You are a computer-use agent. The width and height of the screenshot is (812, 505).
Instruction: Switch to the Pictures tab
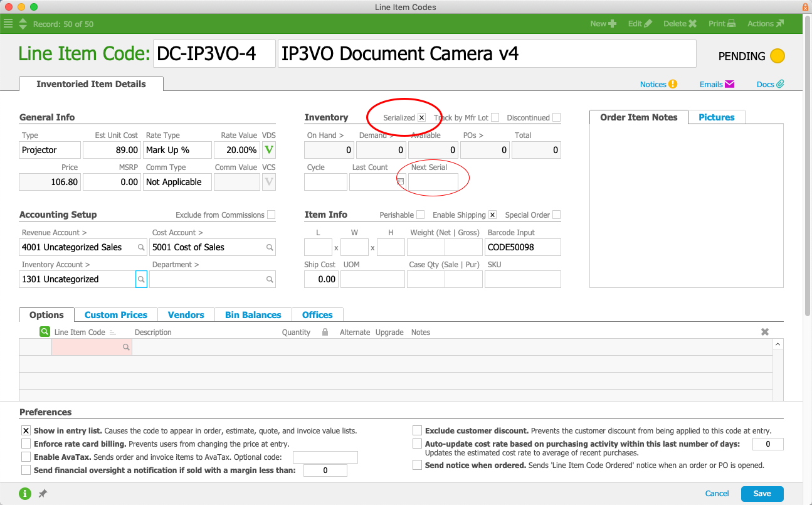pos(717,117)
